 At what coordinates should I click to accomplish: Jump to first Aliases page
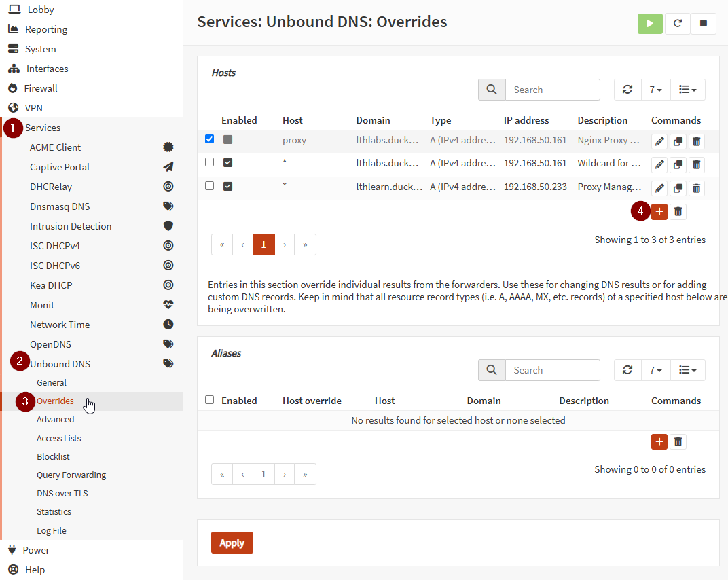point(222,474)
